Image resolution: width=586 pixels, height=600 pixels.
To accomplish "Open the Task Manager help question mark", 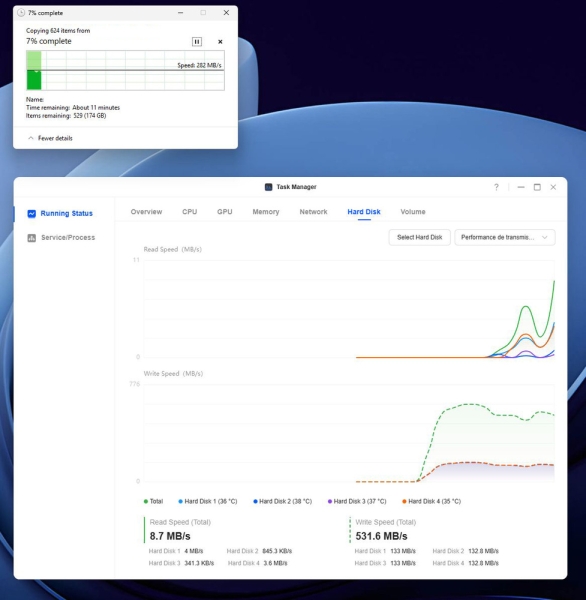I will coord(496,187).
